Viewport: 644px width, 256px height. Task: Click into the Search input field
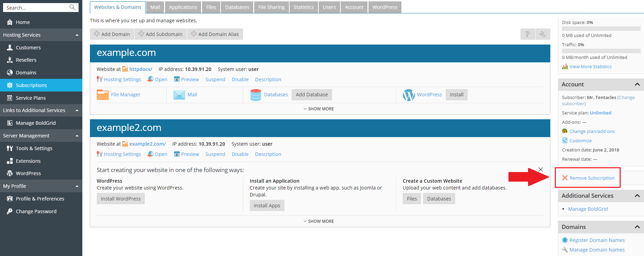36,8
